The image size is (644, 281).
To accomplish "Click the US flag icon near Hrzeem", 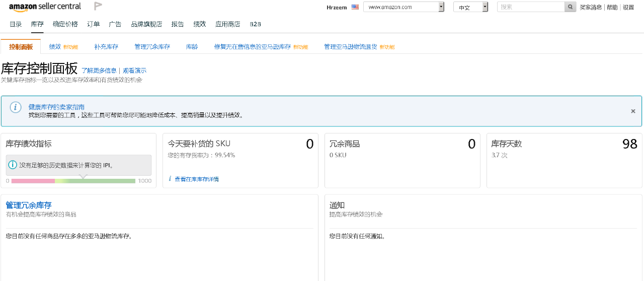I will (355, 7).
